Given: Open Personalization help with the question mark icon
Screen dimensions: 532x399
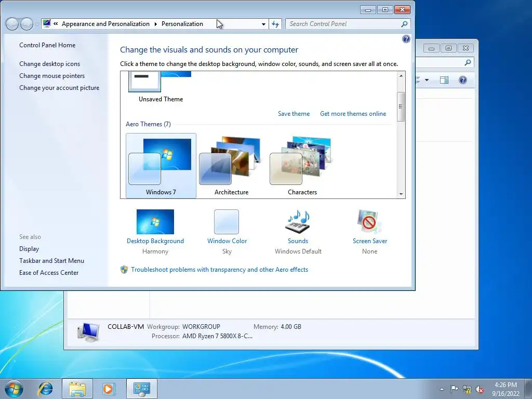Looking at the screenshot, I should point(406,39).
